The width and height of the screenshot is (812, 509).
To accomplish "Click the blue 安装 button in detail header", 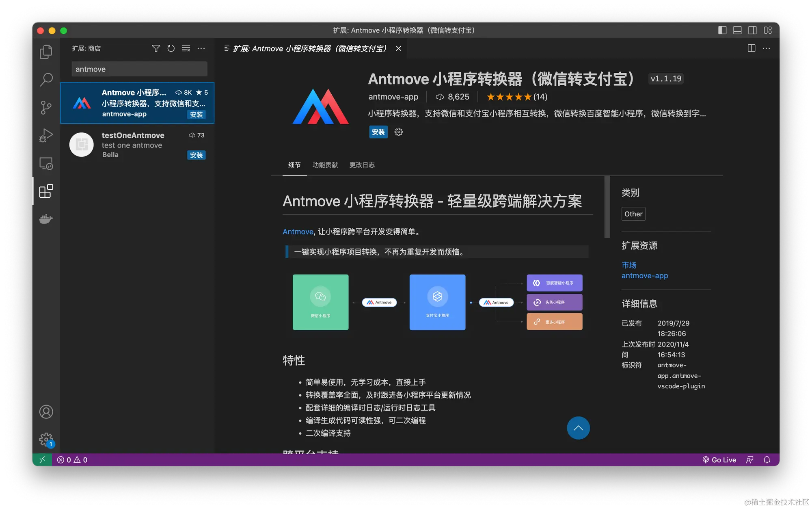I will [x=378, y=132].
